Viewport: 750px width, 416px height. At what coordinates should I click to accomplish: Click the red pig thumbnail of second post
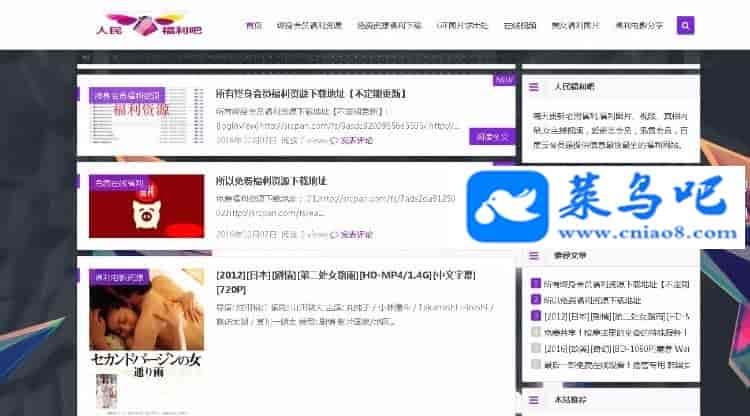tap(146, 208)
